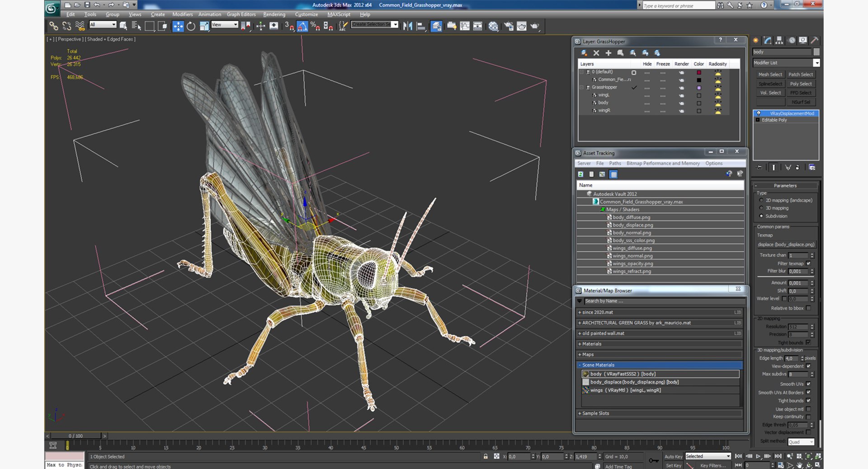The width and height of the screenshot is (868, 469).
Task: Create new layer in Layer dialog
Action: tap(584, 53)
